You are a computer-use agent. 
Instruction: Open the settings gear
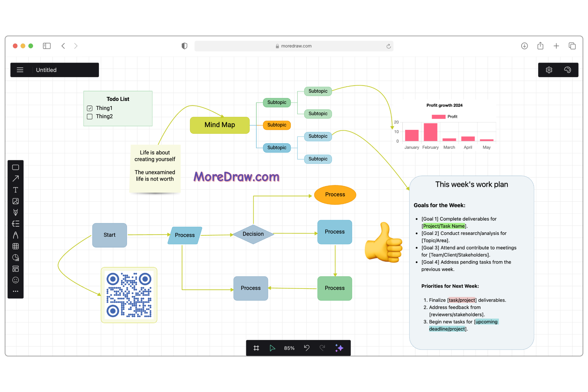(549, 70)
